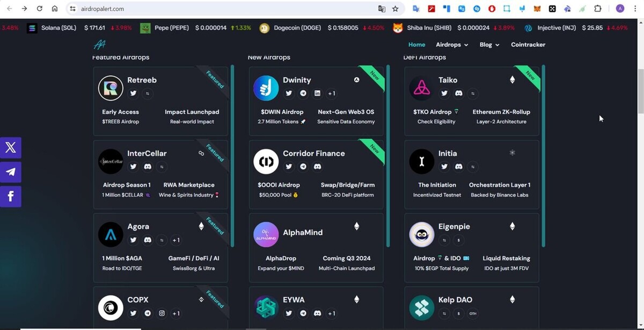Click Solana (SOL) in price ticker

(58, 28)
